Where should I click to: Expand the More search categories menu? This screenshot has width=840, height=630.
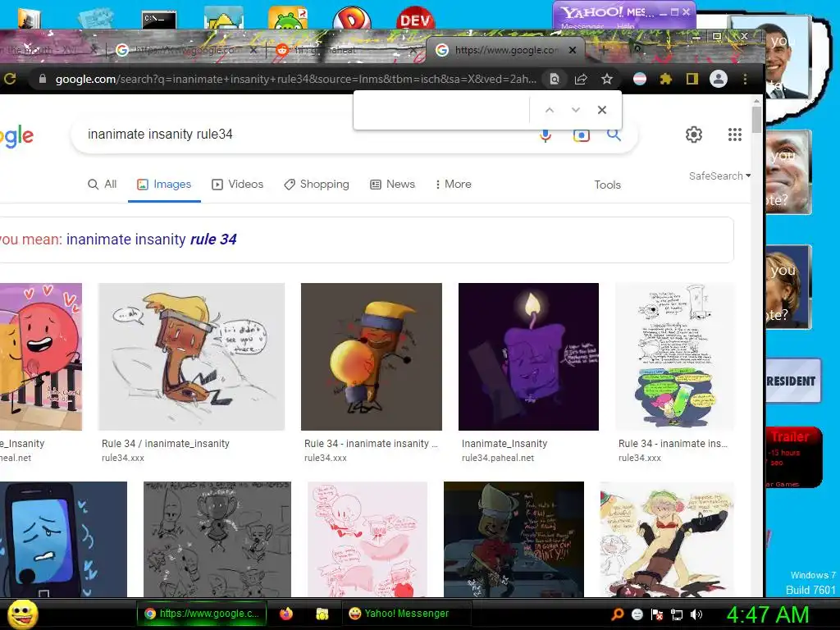click(x=453, y=185)
